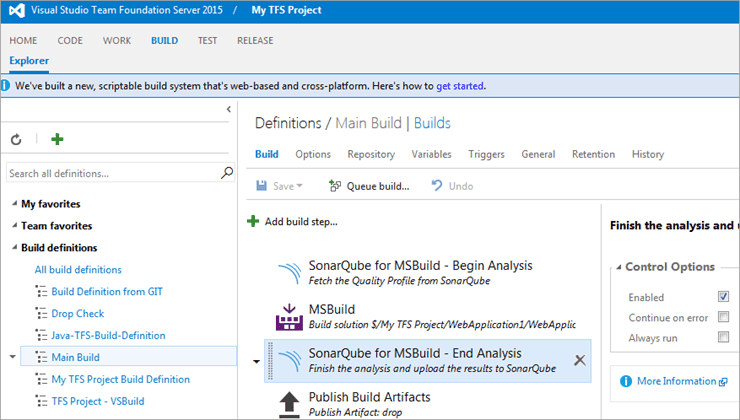Click the drag handle of End Analysis step
Viewport: 740px width, 420px height.
pos(270,361)
